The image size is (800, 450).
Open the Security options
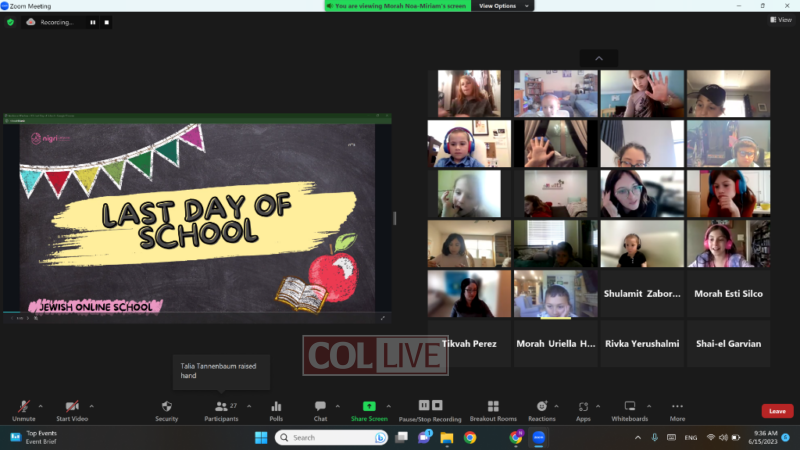click(167, 410)
